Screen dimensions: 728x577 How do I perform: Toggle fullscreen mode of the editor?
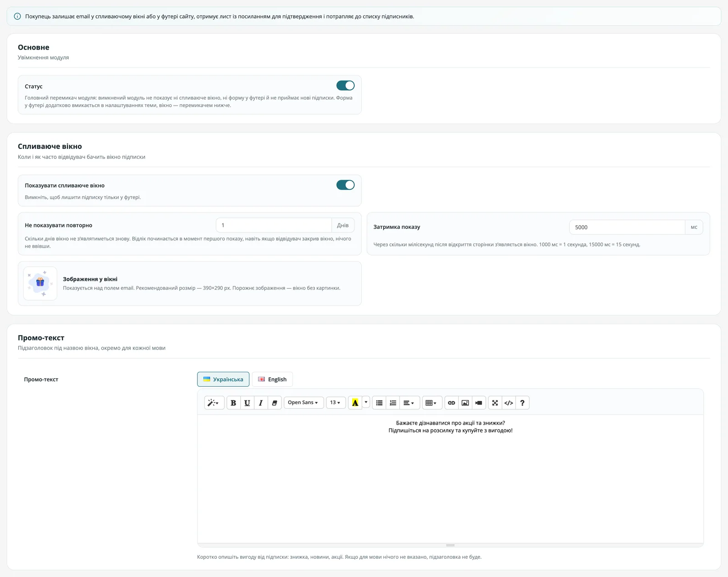coord(495,403)
